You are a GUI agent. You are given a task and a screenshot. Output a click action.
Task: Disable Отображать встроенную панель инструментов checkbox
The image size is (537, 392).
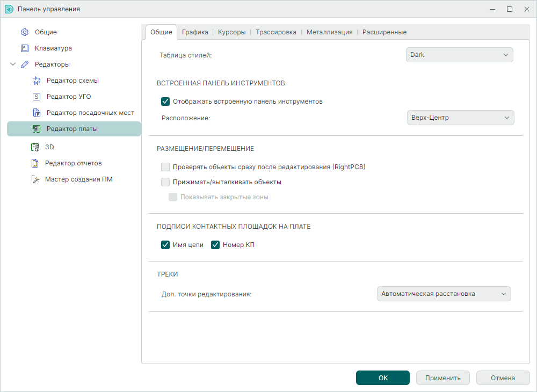coord(165,101)
